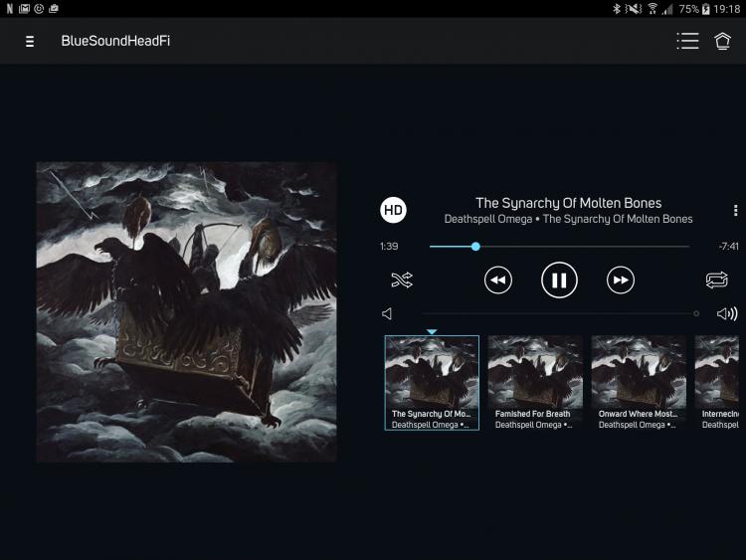Open the play queue list icon
746x560 pixels.
tap(687, 41)
